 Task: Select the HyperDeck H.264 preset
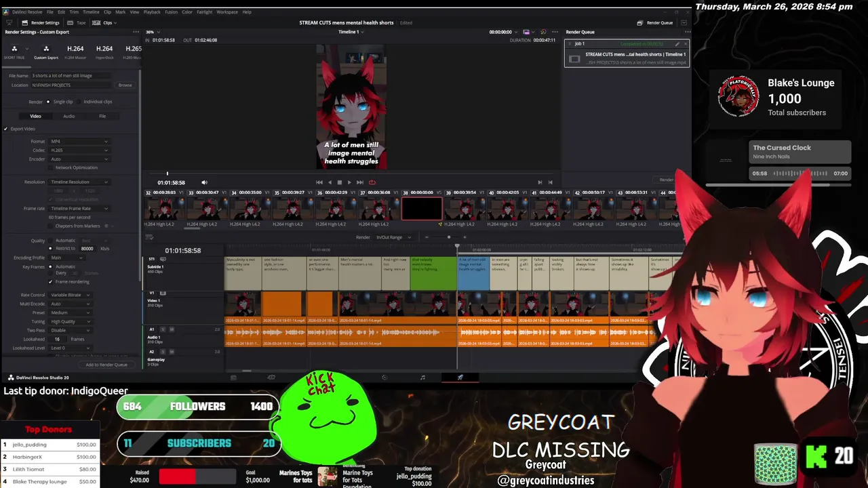coord(104,52)
